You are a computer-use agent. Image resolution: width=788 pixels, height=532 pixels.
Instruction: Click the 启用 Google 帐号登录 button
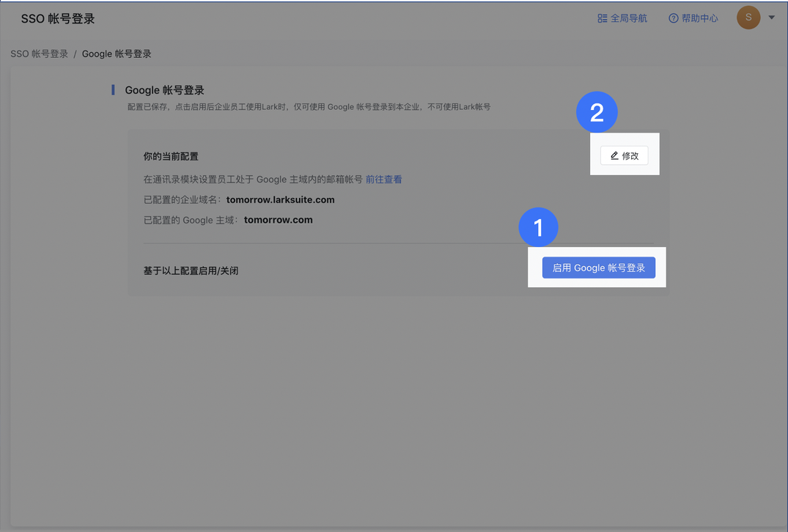pyautogui.click(x=599, y=267)
